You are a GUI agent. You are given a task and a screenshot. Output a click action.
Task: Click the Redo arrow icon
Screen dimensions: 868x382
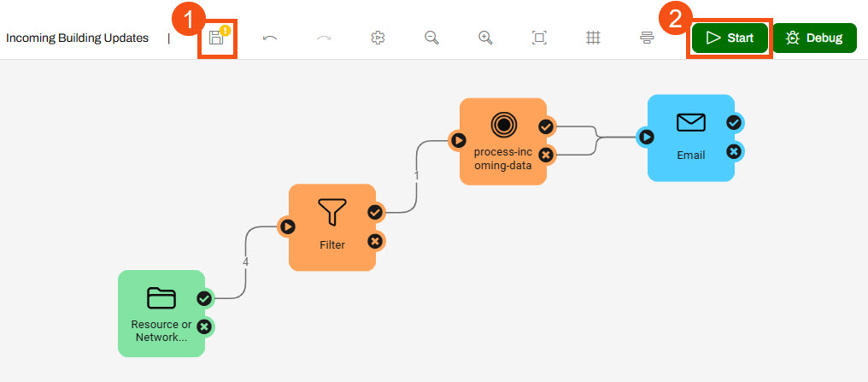tap(324, 38)
